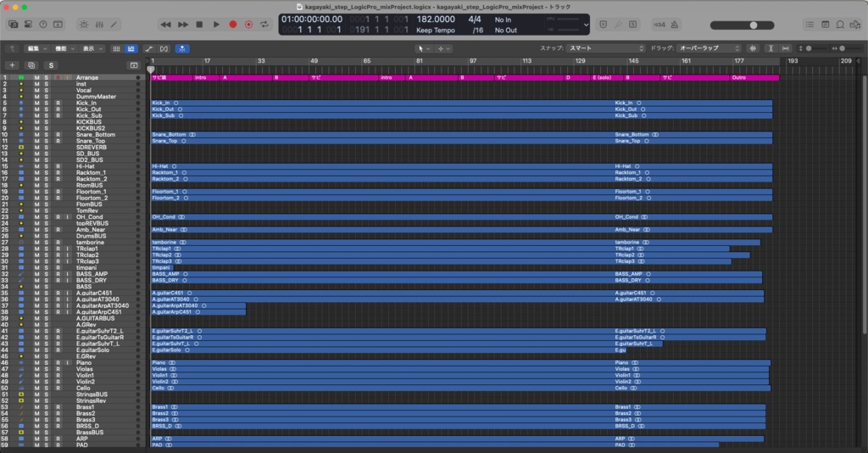868x453 pixels.
Task: Click the Stop transport button
Action: (199, 25)
